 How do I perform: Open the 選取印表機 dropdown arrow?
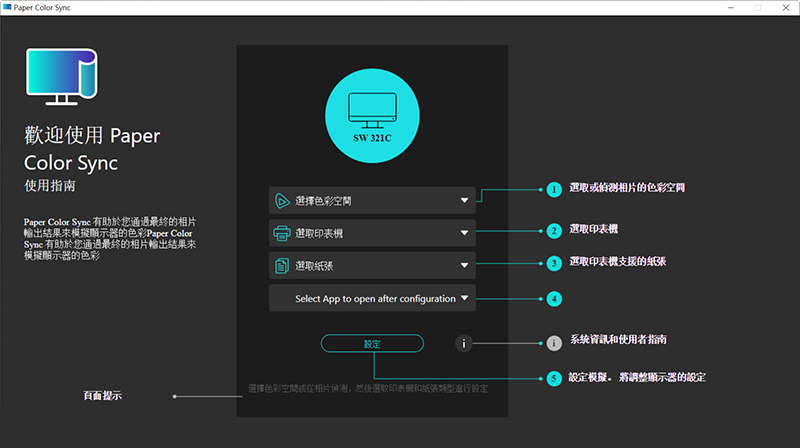[464, 233]
